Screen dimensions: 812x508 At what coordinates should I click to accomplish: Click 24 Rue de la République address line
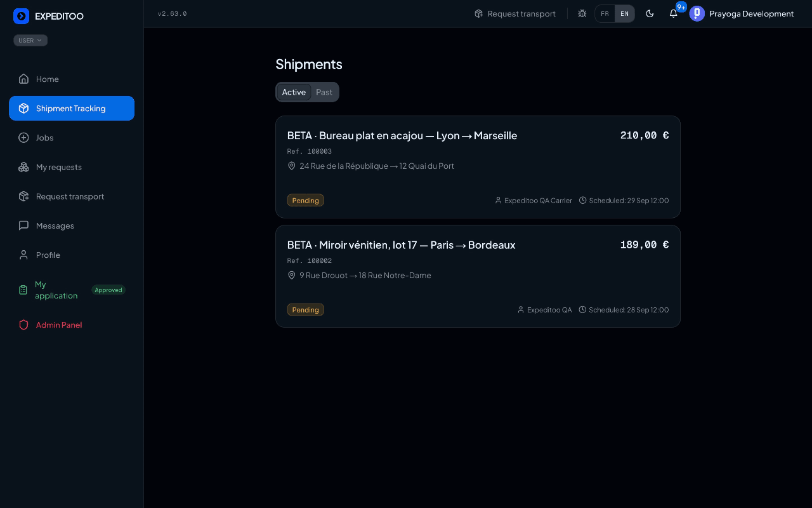[377, 166]
